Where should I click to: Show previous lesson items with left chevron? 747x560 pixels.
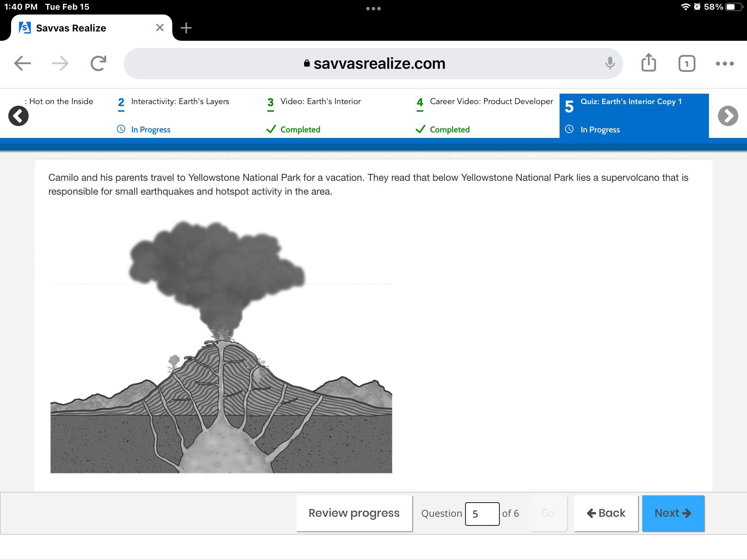18,116
